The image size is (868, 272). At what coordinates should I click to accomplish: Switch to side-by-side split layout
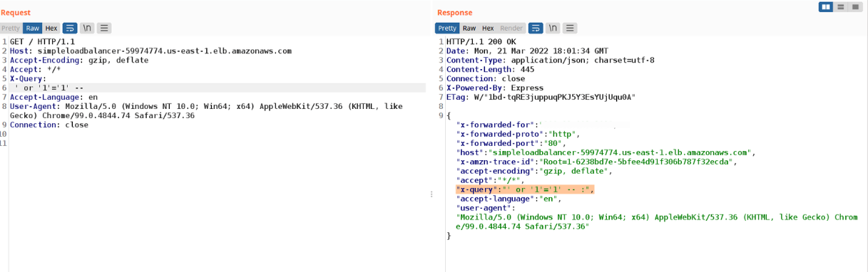[x=826, y=6]
